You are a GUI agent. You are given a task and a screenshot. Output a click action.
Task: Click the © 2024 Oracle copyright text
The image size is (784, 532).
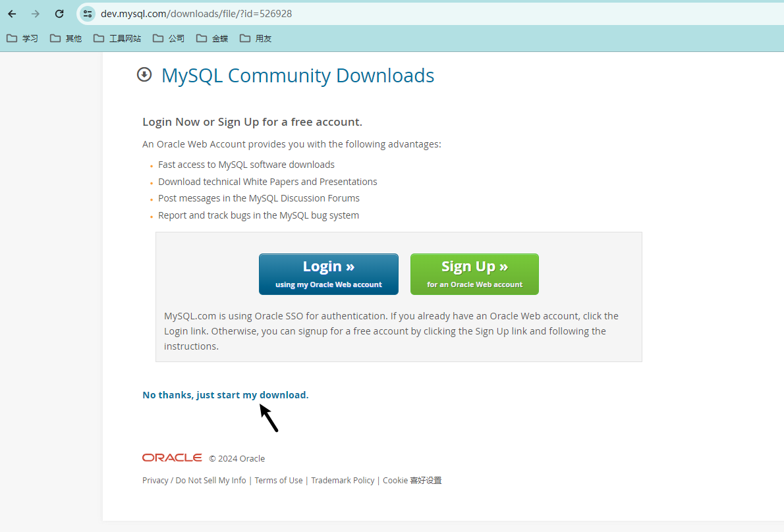(x=237, y=458)
